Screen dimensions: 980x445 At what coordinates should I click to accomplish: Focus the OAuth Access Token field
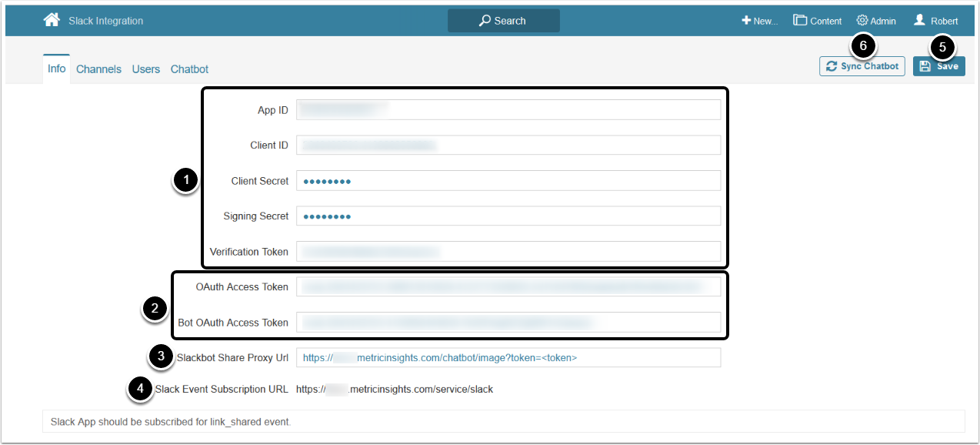pos(508,287)
